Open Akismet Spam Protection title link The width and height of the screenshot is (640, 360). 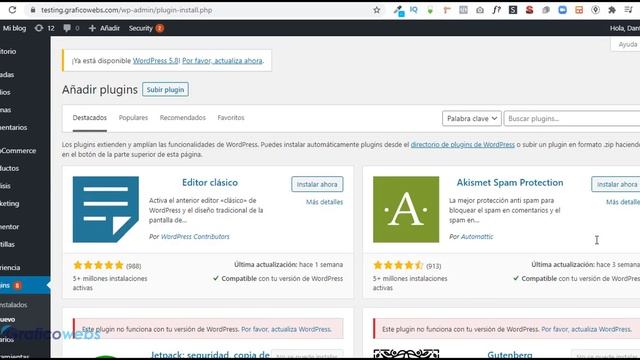click(x=510, y=182)
